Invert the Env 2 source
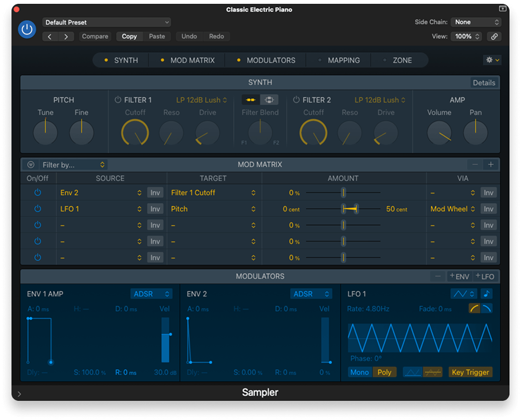Screen dimensions: 521x420 click(x=155, y=192)
